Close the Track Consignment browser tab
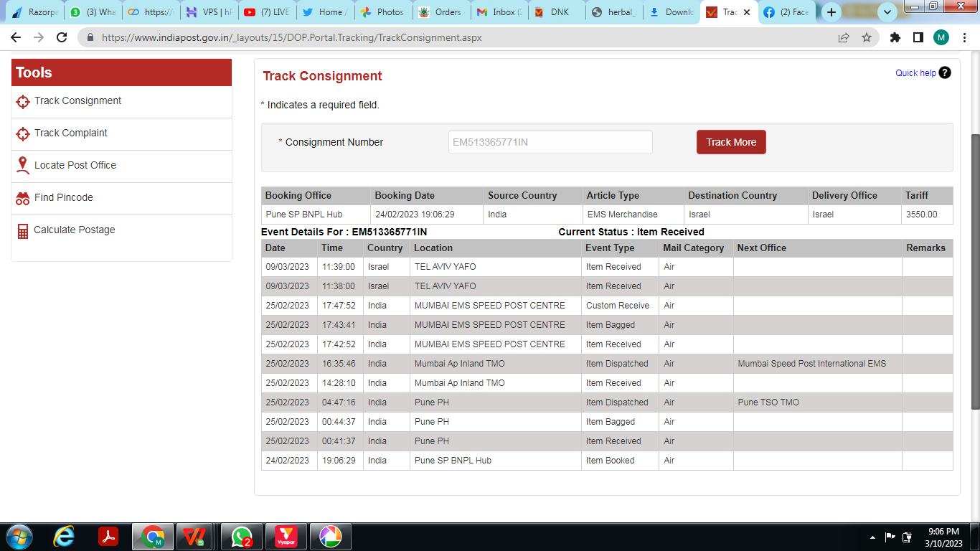 [x=746, y=12]
